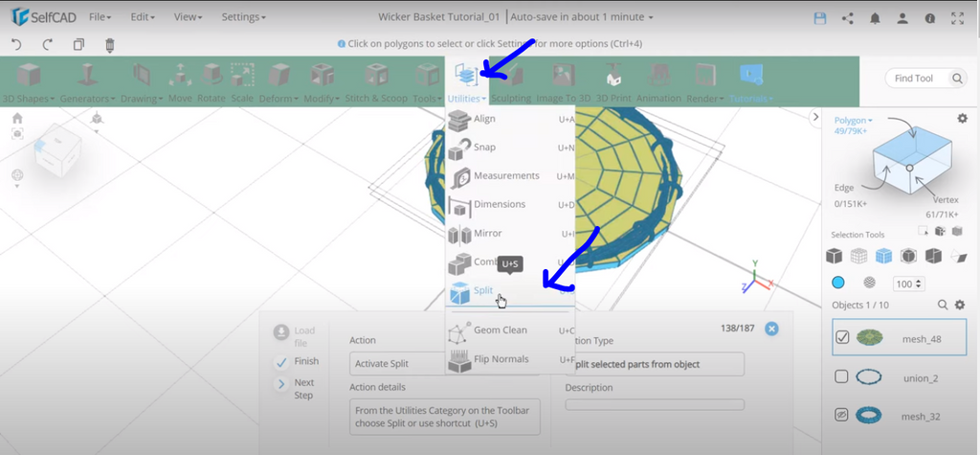This screenshot has height=455, width=980.
Task: Open the Edit menu
Action: 143,17
